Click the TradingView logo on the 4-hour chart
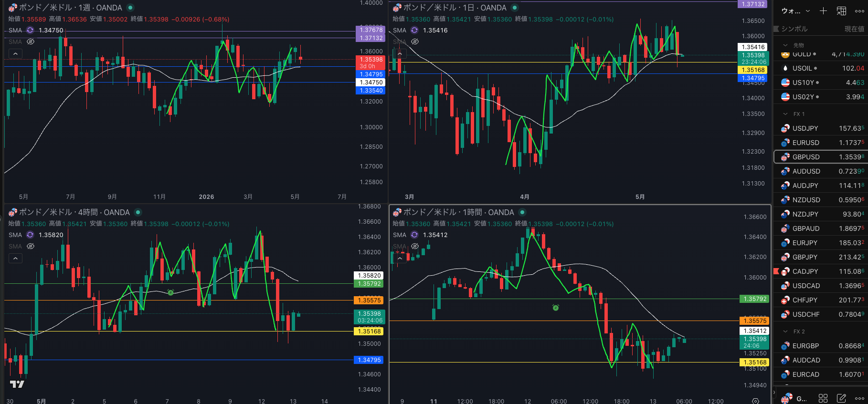Image resolution: width=868 pixels, height=404 pixels. pos(17,384)
